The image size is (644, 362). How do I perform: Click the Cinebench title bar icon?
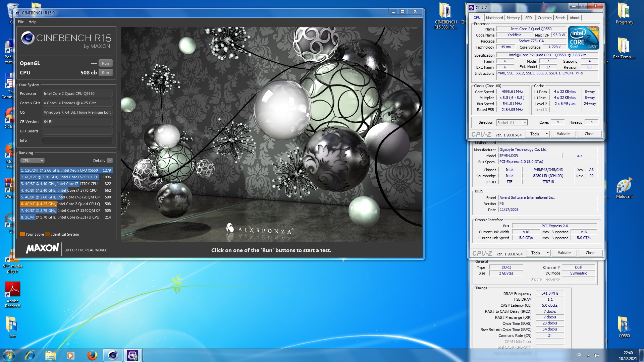[x=18, y=13]
